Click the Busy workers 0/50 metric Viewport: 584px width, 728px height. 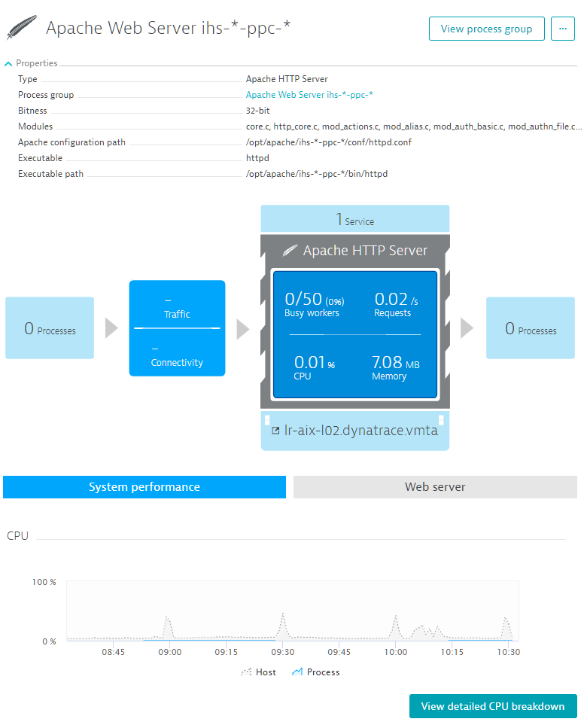pyautogui.click(x=315, y=305)
